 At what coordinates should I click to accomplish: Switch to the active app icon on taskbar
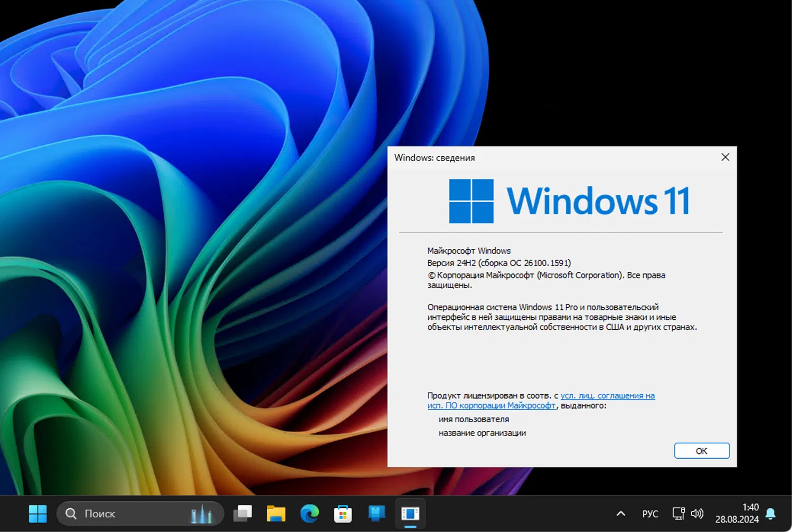(410, 514)
